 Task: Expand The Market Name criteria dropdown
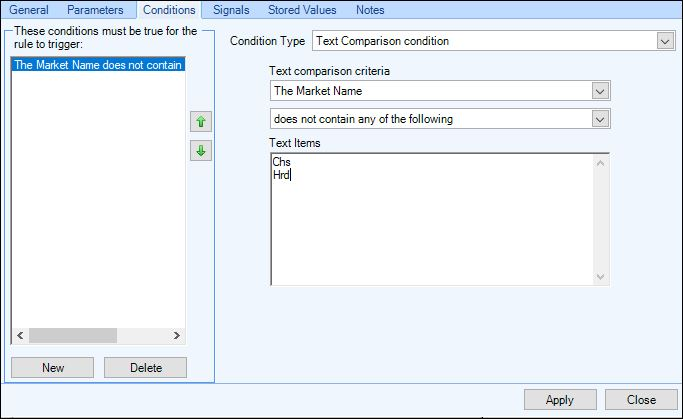coord(600,91)
